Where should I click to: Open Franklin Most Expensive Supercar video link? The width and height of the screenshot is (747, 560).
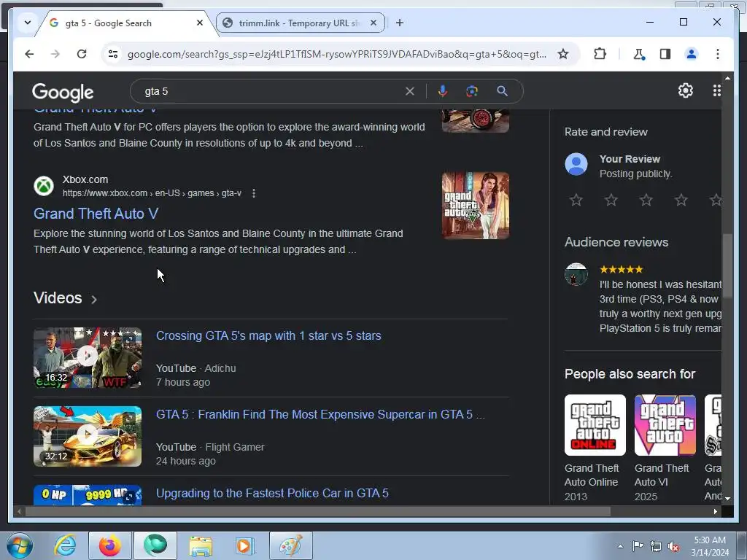tap(320, 414)
